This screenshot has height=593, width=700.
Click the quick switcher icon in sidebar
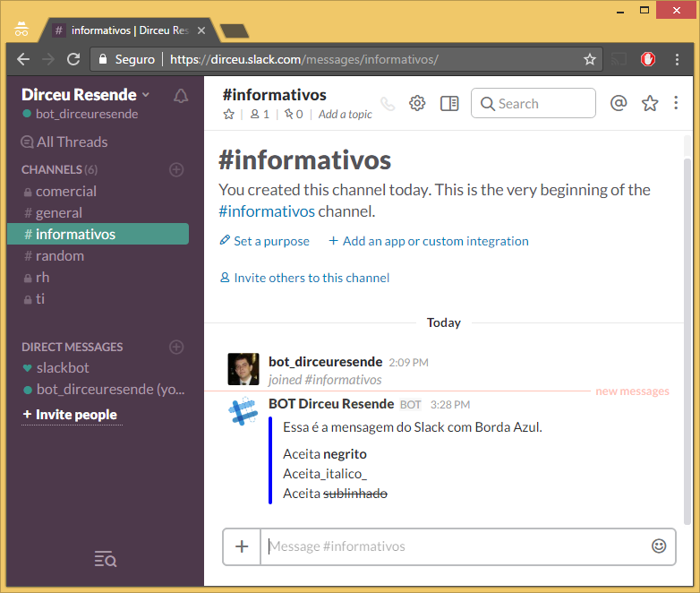(106, 560)
